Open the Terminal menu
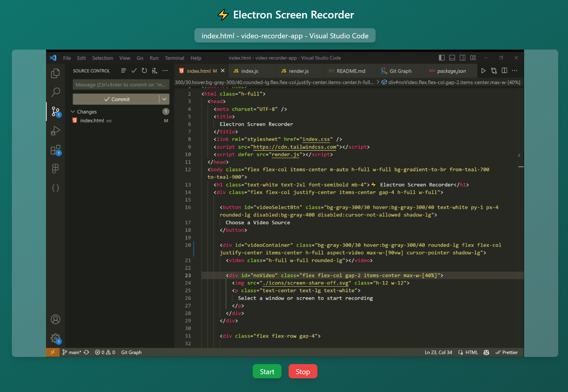The width and height of the screenshot is (568, 392). [174, 58]
